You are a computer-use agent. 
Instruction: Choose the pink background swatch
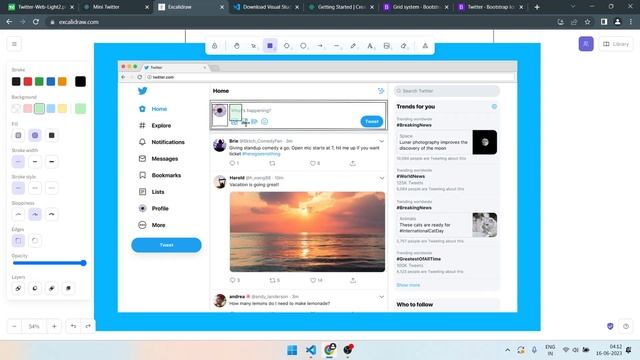[28, 109]
